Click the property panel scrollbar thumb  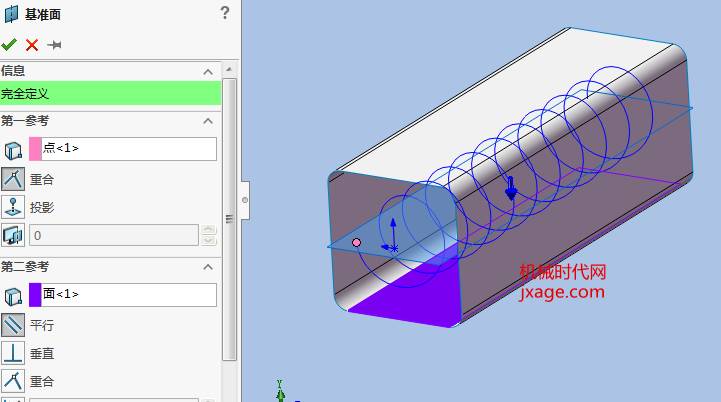[x=229, y=219]
